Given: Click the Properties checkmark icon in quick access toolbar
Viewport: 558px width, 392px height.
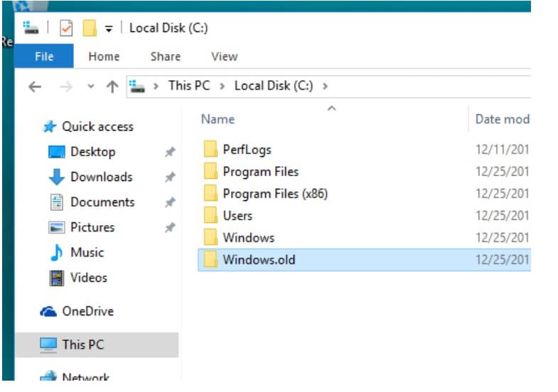Looking at the screenshot, I should [66, 28].
